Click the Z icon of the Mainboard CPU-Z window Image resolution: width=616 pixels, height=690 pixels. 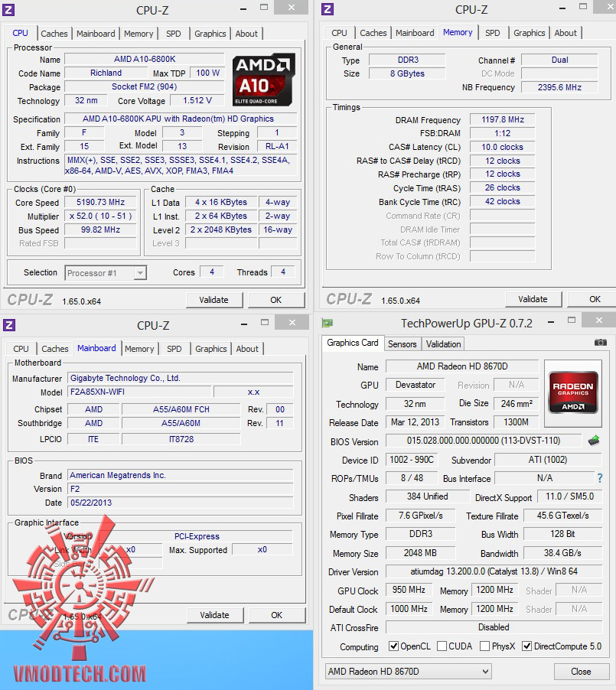[9, 325]
